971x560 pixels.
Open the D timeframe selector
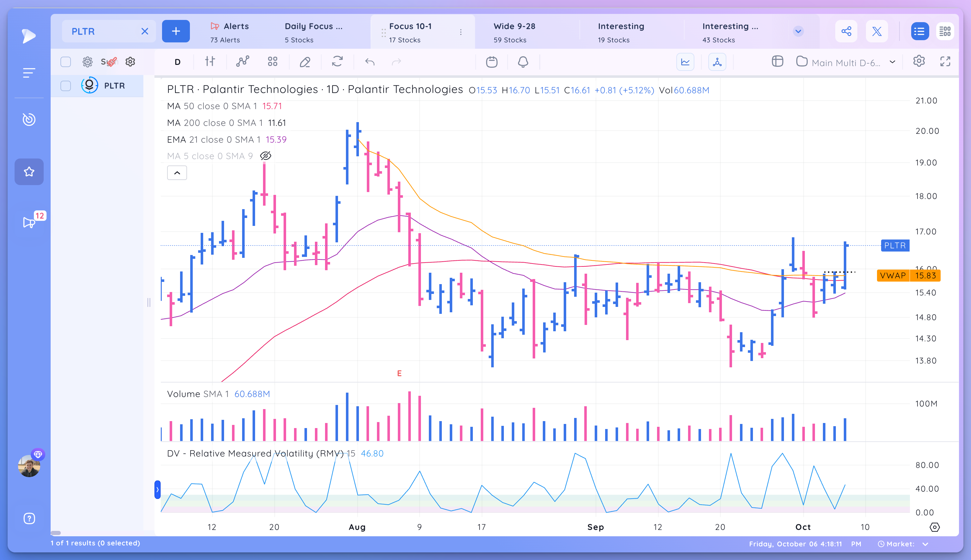click(177, 62)
